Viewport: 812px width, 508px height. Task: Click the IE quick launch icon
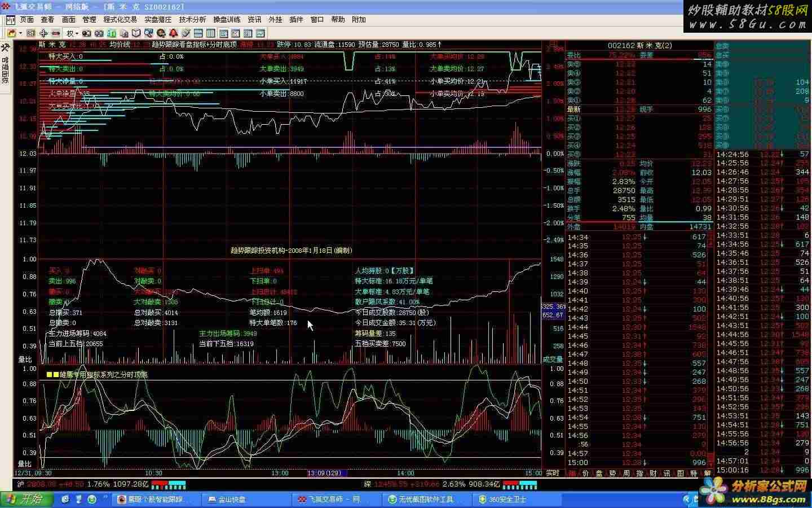click(67, 500)
